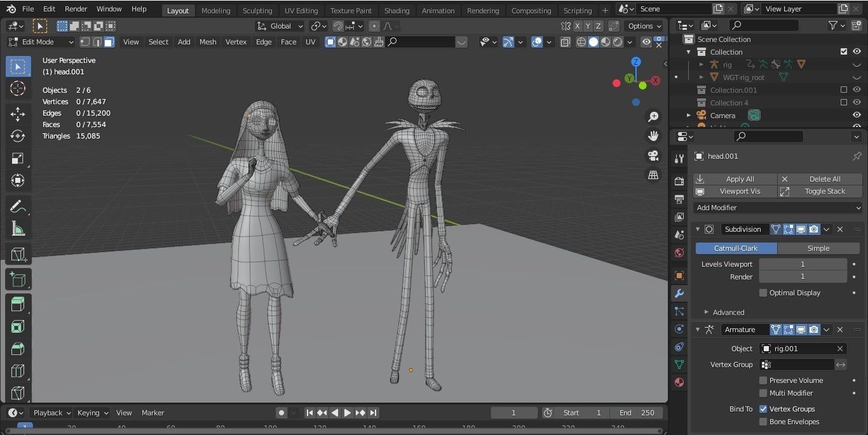The height and width of the screenshot is (435, 868).
Task: Click the Armature Object rig.001 field
Action: (x=803, y=349)
